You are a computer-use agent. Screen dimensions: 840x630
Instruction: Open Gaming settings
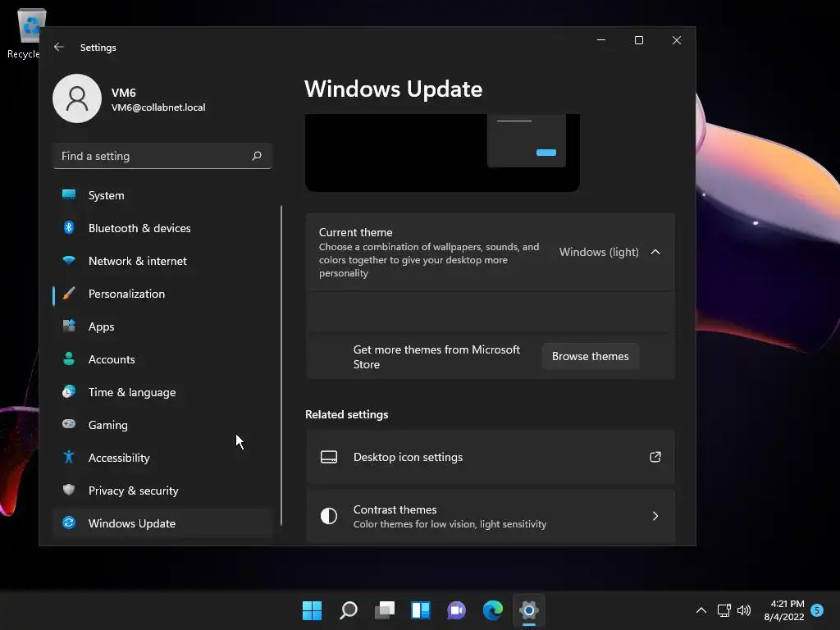[x=162, y=425]
